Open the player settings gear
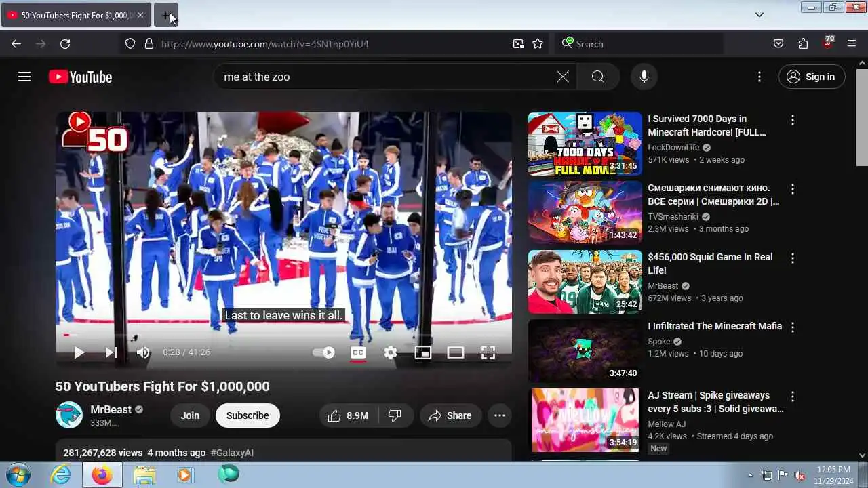868x488 pixels. click(x=391, y=352)
